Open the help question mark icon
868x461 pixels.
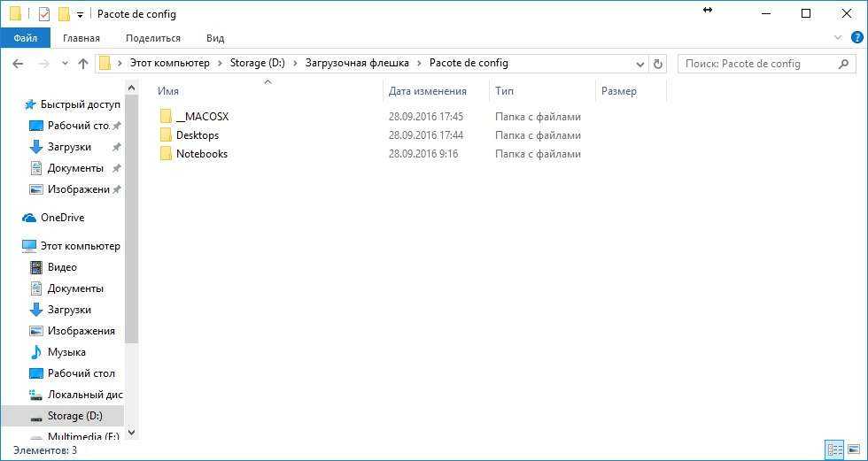coord(855,38)
